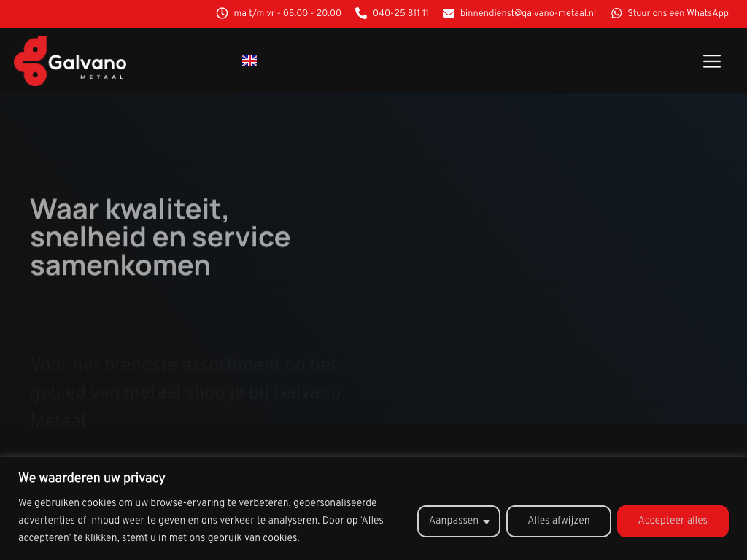Click the WhatsApp logo icon
Image resolution: width=747 pixels, height=560 pixels.
pos(616,13)
